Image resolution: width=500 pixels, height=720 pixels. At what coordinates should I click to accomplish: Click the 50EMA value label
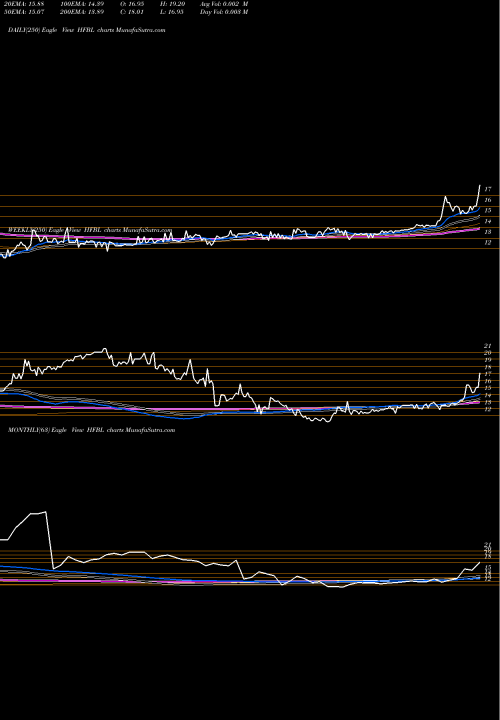pyautogui.click(x=24, y=12)
